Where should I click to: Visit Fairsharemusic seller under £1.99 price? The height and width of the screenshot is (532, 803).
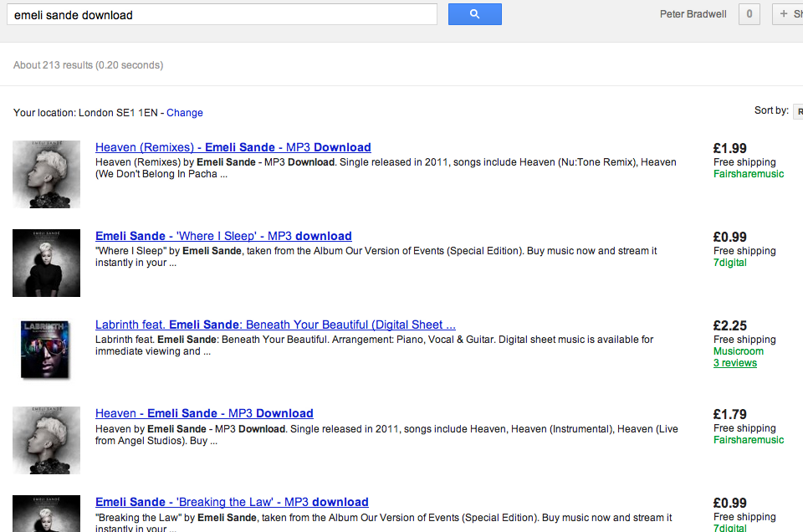coord(748,174)
